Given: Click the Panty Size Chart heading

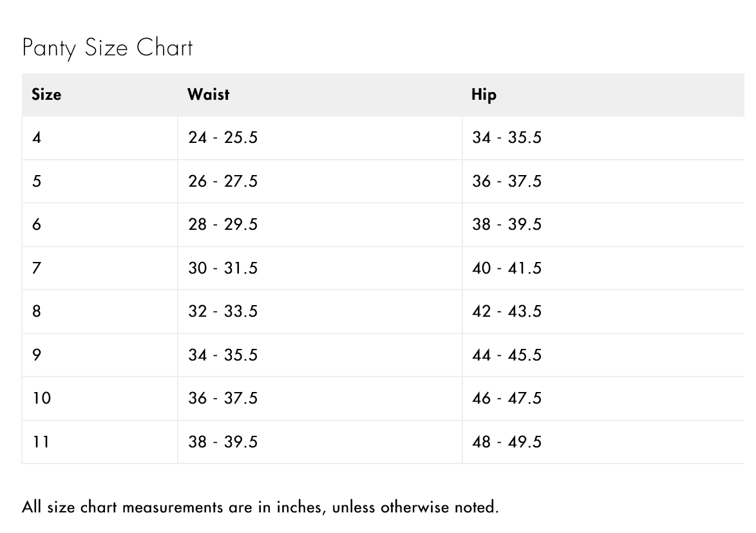Looking at the screenshot, I should (x=108, y=48).
